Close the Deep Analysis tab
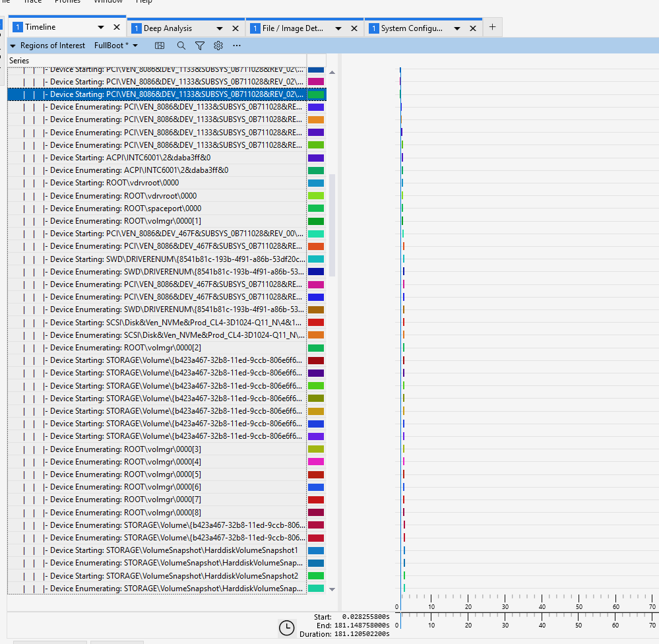The image size is (659, 644). [235, 28]
